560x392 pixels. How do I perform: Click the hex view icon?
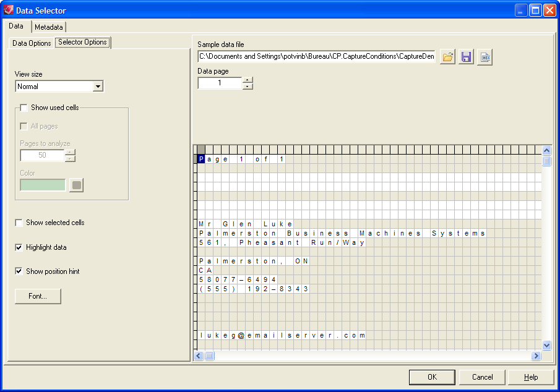click(485, 57)
